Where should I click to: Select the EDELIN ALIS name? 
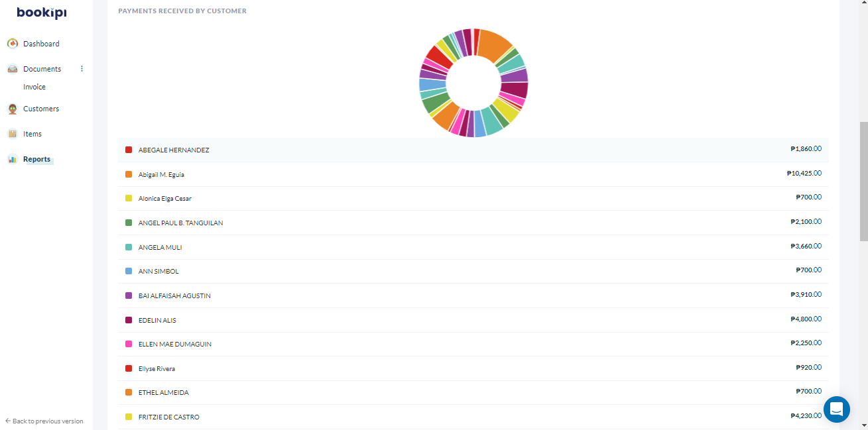(x=157, y=321)
